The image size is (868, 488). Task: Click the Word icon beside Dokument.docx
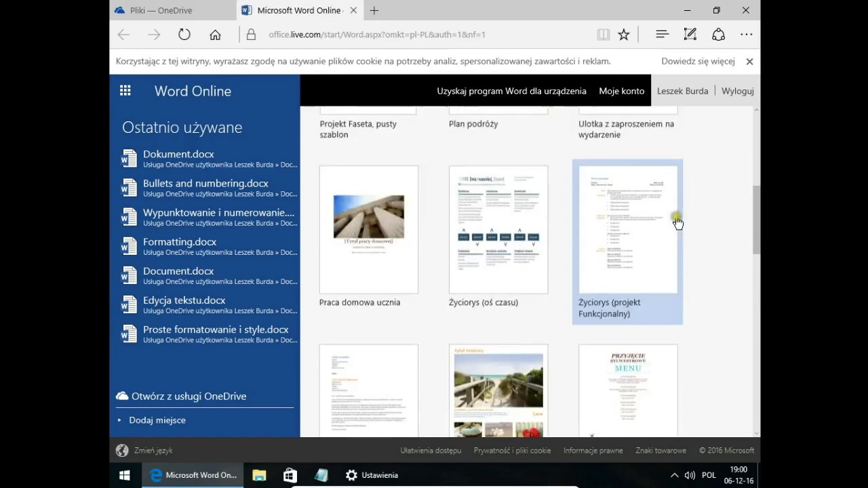tap(129, 159)
